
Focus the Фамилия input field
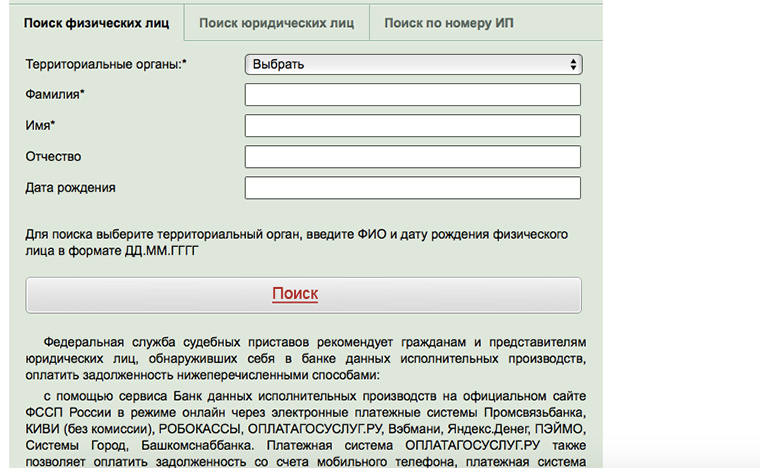coord(412,95)
